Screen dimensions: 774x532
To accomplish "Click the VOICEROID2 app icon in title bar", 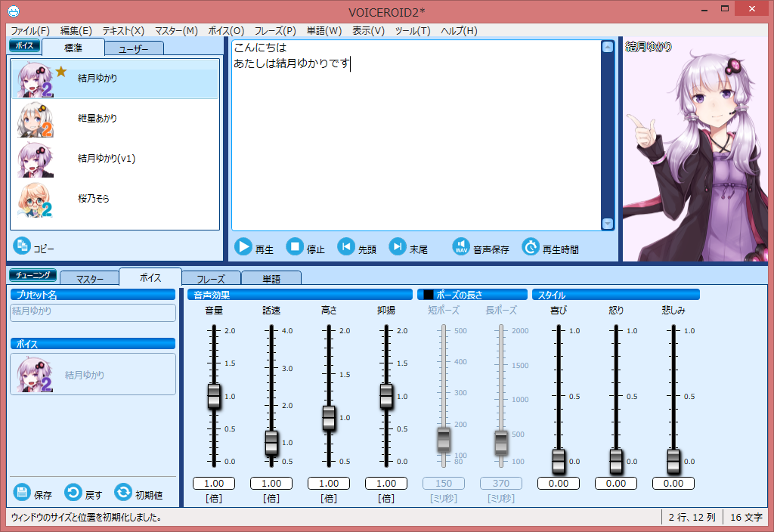I will [14, 11].
